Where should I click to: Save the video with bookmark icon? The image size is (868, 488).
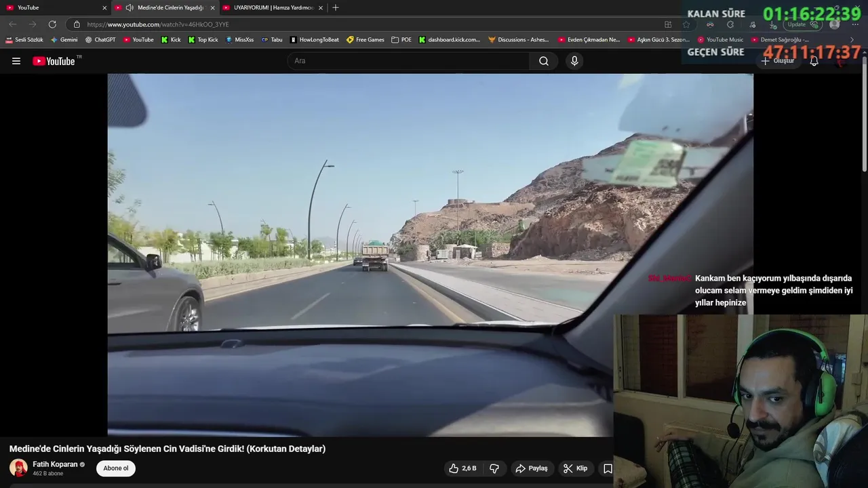(x=608, y=468)
